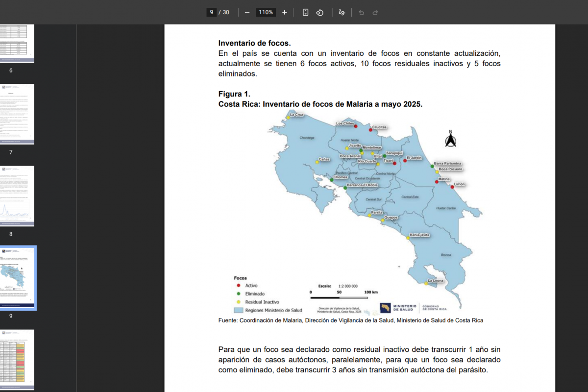This screenshot has height=392, width=588.
Task: Redo the last action
Action: [x=375, y=12]
